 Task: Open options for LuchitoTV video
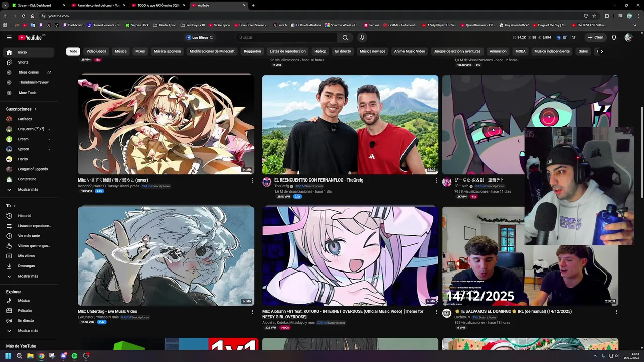coord(616,312)
